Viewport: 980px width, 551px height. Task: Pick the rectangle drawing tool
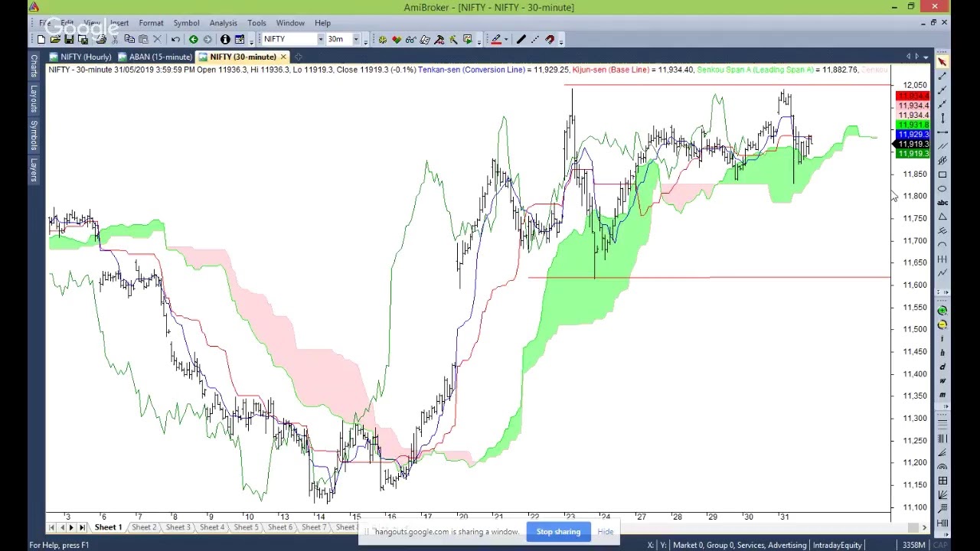tap(942, 174)
